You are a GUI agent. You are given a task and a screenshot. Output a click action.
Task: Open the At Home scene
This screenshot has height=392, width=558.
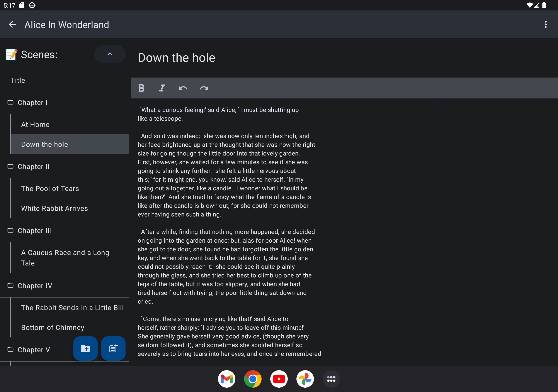pos(35,125)
